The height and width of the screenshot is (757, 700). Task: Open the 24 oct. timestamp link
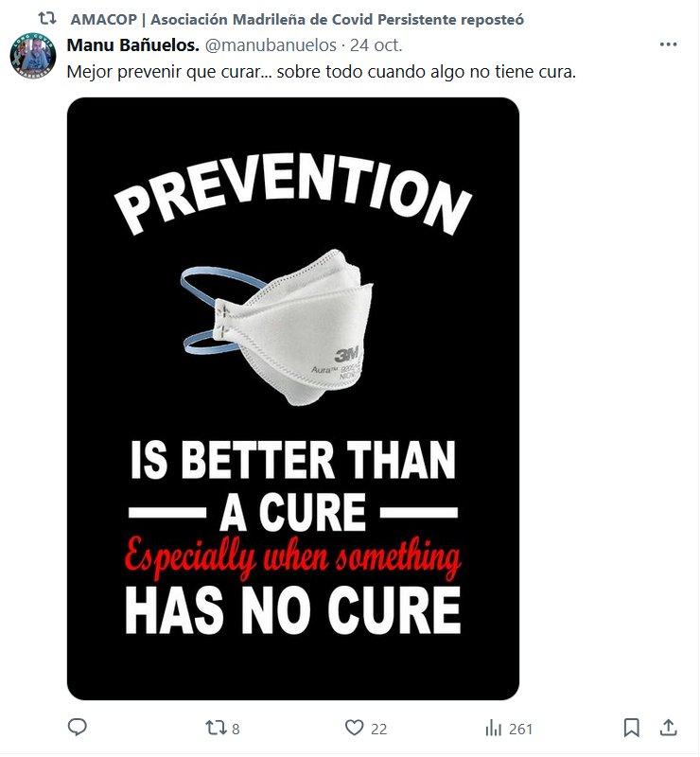click(x=376, y=44)
